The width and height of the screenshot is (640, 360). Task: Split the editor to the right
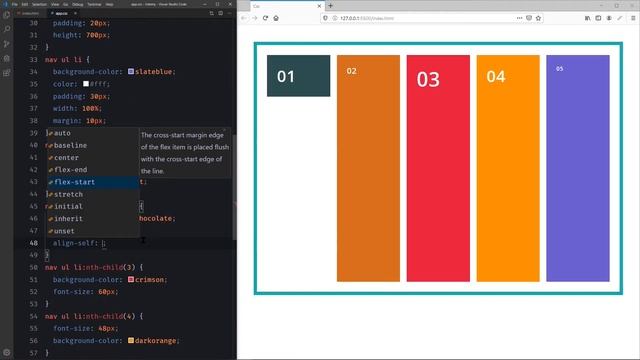click(x=220, y=13)
